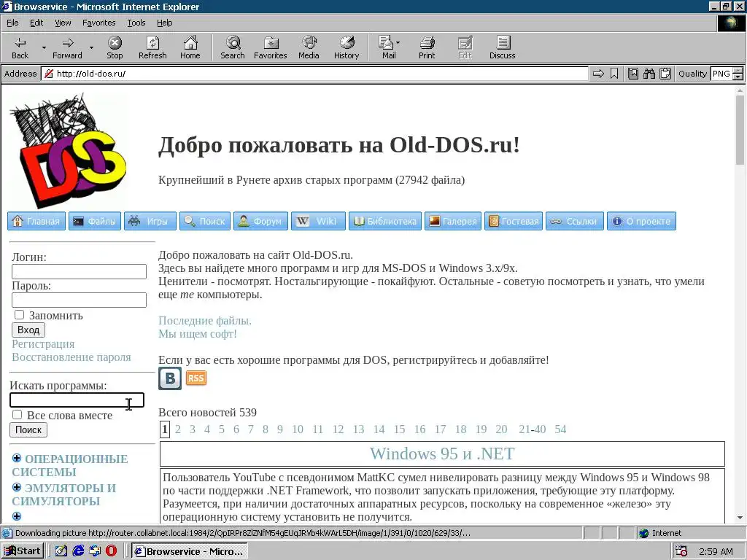
Task: Open the Media toolbar button
Action: pos(309,47)
